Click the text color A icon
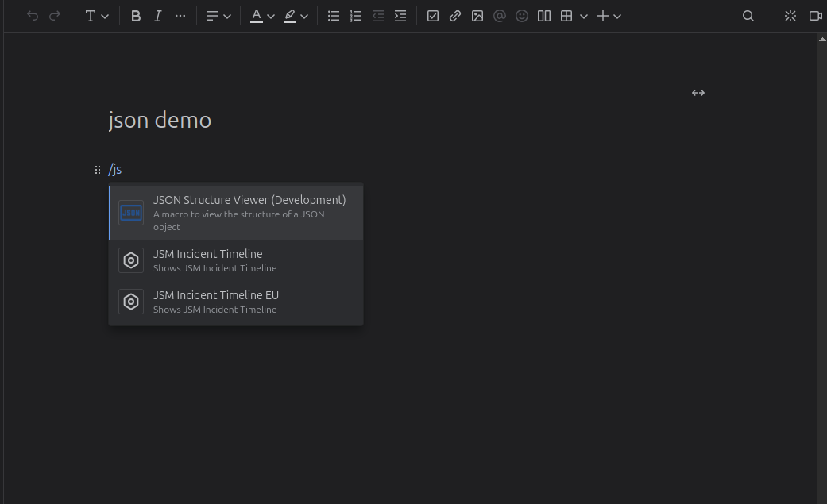The height and width of the screenshot is (504, 827). click(x=257, y=16)
